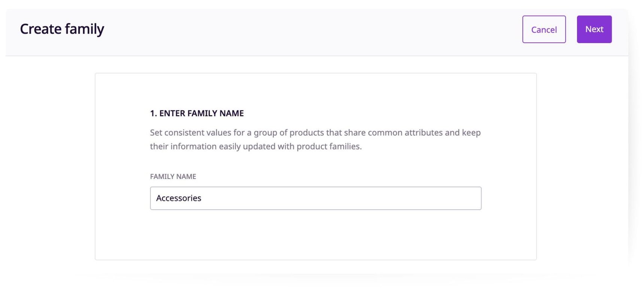Click the family name description paragraph
This screenshot has height=289, width=644.
tap(315, 139)
